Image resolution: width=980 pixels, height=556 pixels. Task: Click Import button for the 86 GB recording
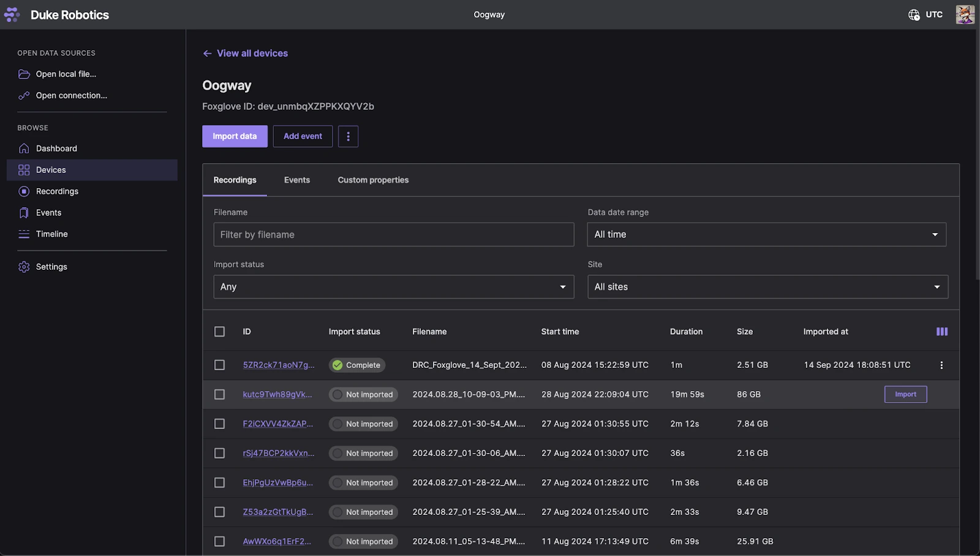905,395
